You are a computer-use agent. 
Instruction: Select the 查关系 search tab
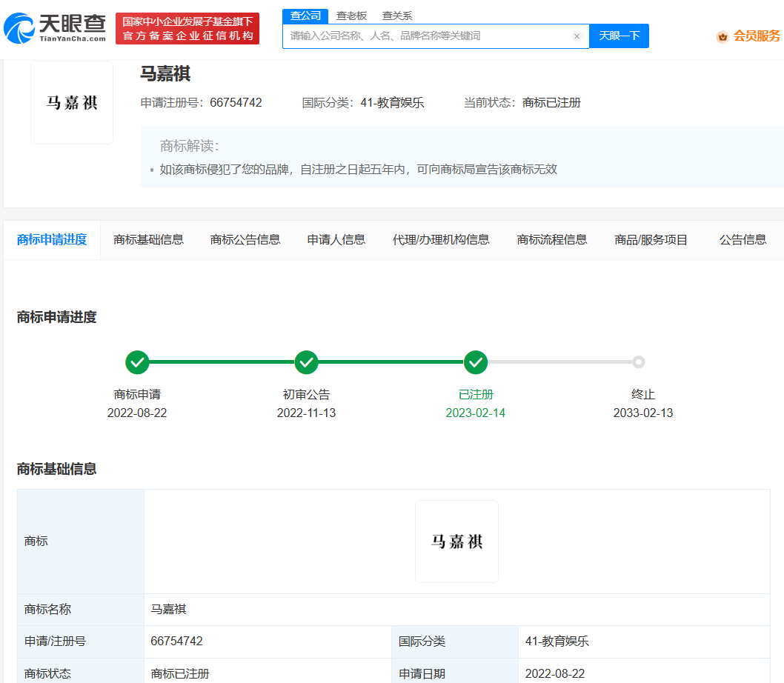(397, 16)
